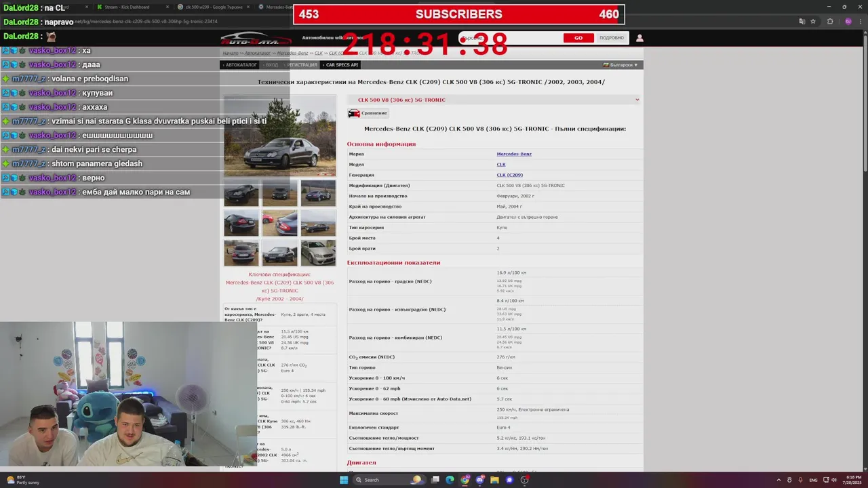Open the silver car thumbnail in gallery

318,253
